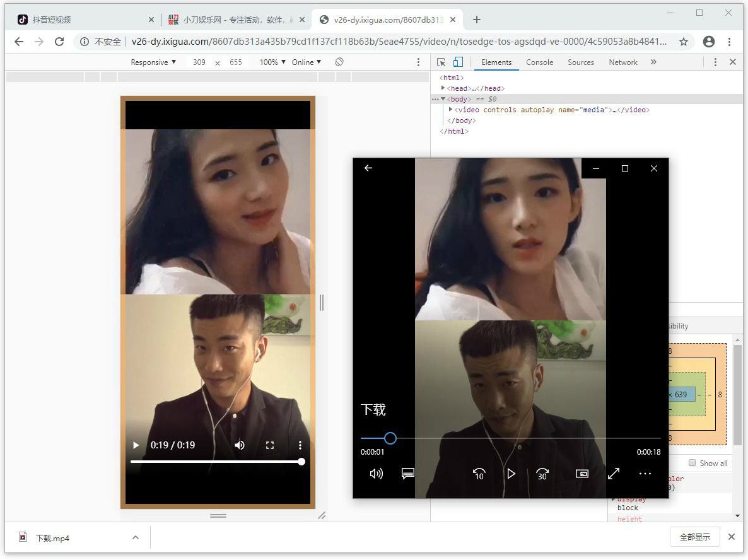Viewport: 748px width, 560px height.
Task: Enter fullscreen in the media player window
Action: click(613, 474)
